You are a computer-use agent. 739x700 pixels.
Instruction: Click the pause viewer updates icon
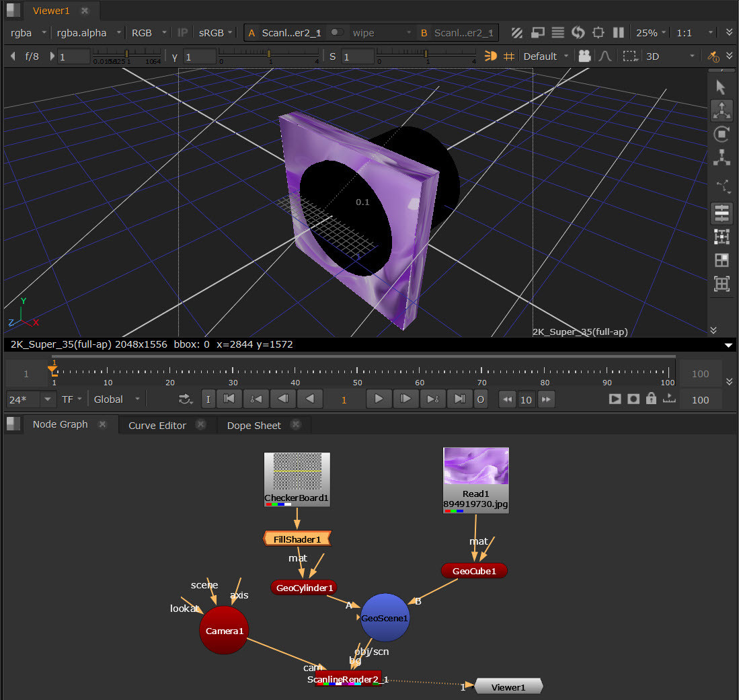(x=619, y=32)
